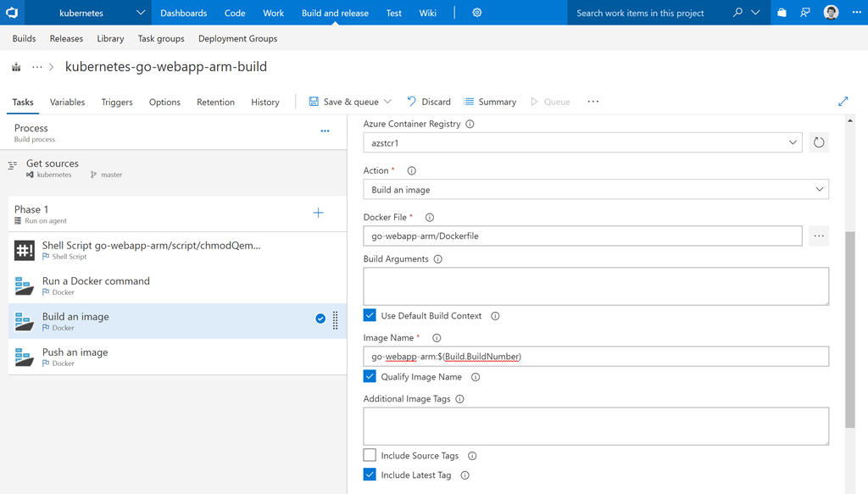This screenshot has width=868, height=494.
Task: Expand the Azure Container Registry dropdown
Action: (x=582, y=143)
